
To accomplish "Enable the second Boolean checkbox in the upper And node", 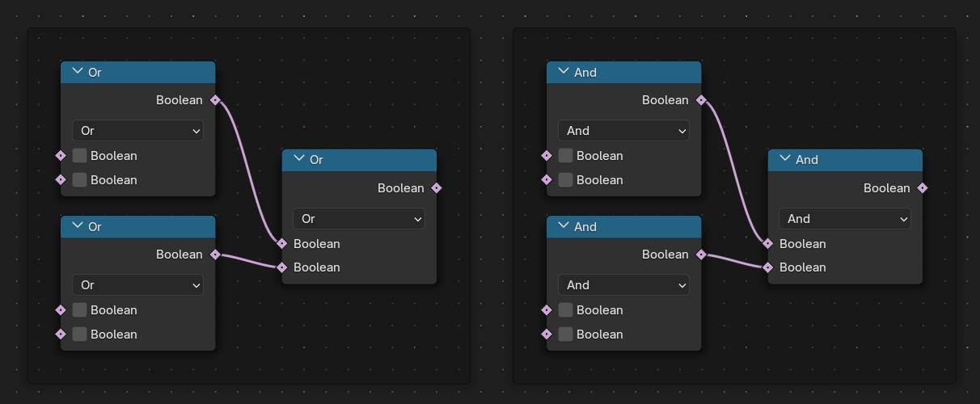I will point(565,180).
